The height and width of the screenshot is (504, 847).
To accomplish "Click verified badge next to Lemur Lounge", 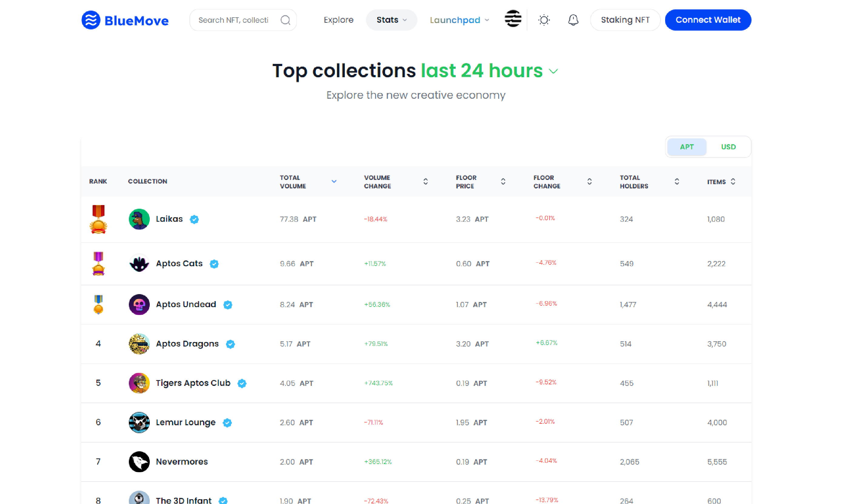I will tap(227, 423).
